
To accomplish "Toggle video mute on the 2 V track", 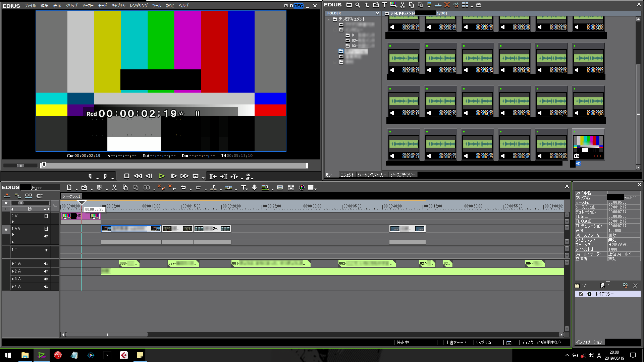I will coord(46,216).
